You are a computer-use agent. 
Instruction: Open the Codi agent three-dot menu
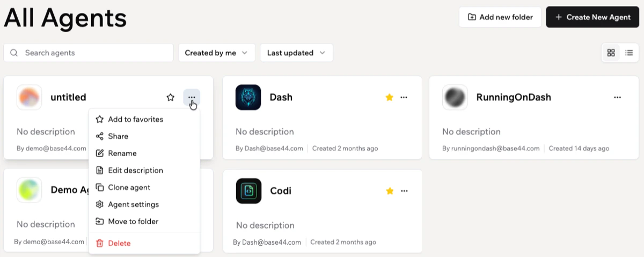click(405, 190)
